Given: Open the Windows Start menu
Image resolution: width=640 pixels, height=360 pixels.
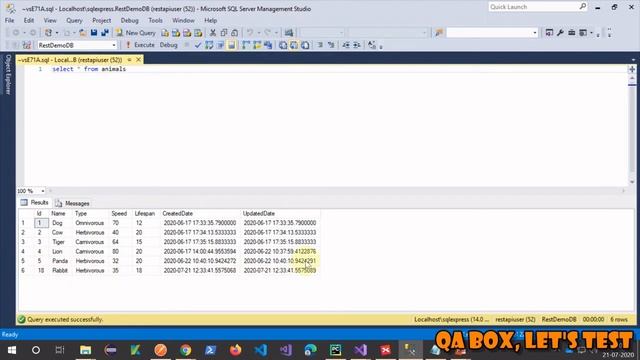Looking at the screenshot, I should pos(12,350).
